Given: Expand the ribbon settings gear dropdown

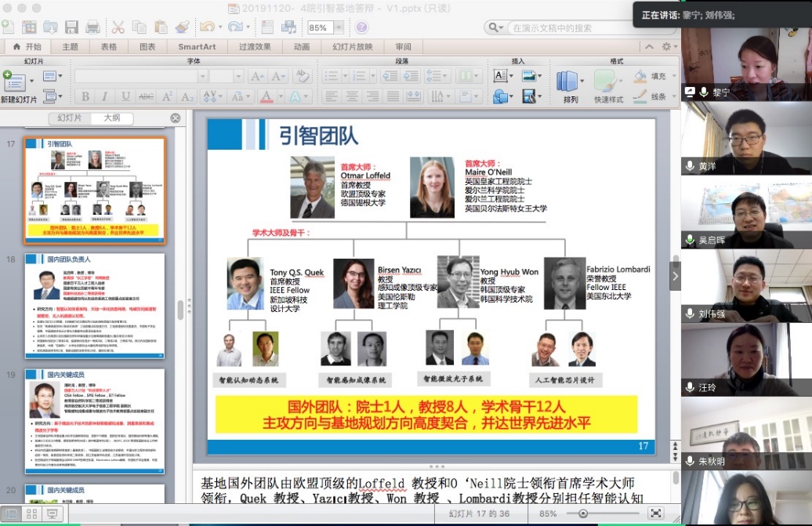Looking at the screenshot, I should [666, 46].
